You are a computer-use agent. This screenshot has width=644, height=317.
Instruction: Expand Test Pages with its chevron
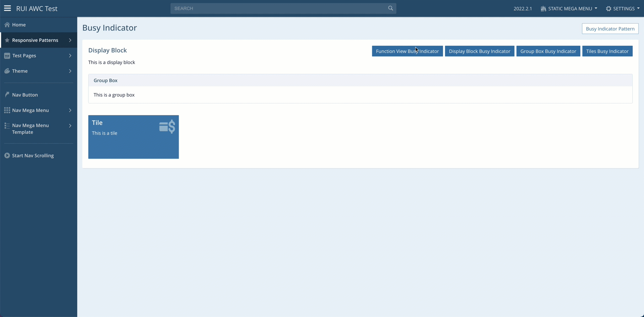pos(70,56)
